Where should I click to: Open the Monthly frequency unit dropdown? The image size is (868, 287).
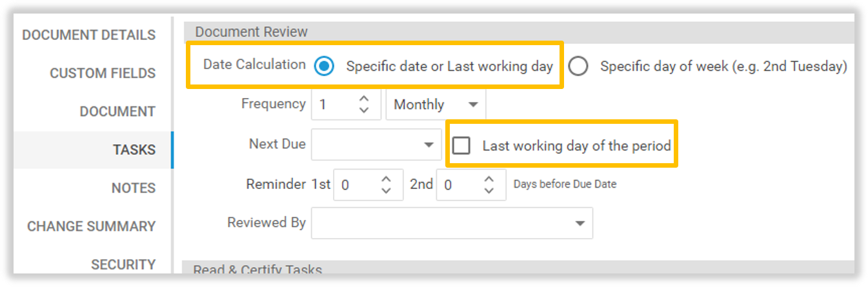pos(436,104)
